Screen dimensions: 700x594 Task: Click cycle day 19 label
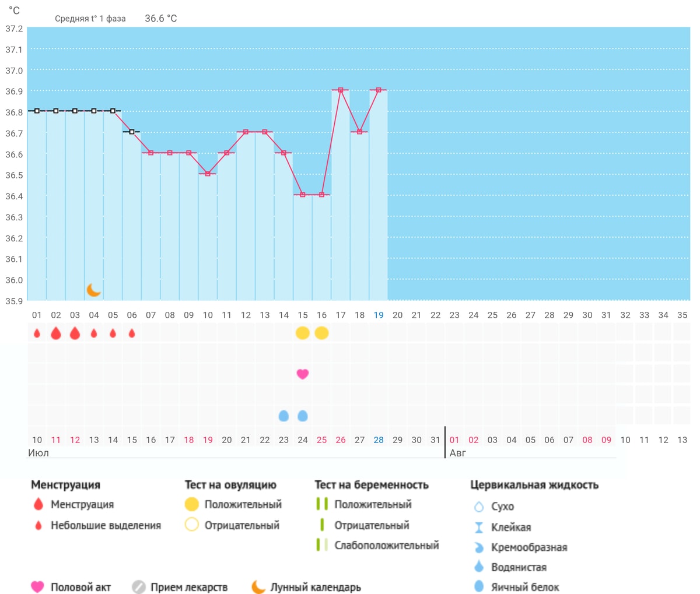click(x=379, y=315)
